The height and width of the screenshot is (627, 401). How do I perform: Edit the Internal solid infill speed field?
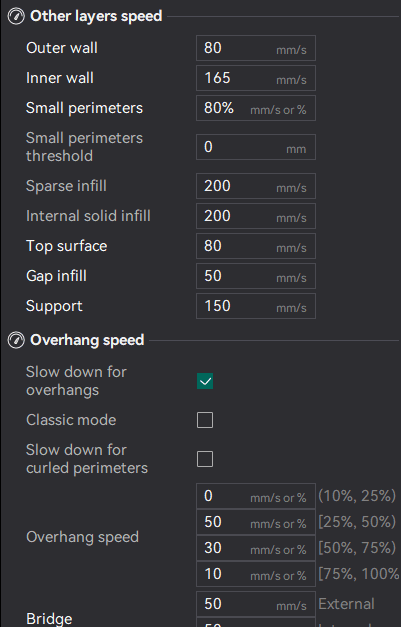tap(256, 216)
